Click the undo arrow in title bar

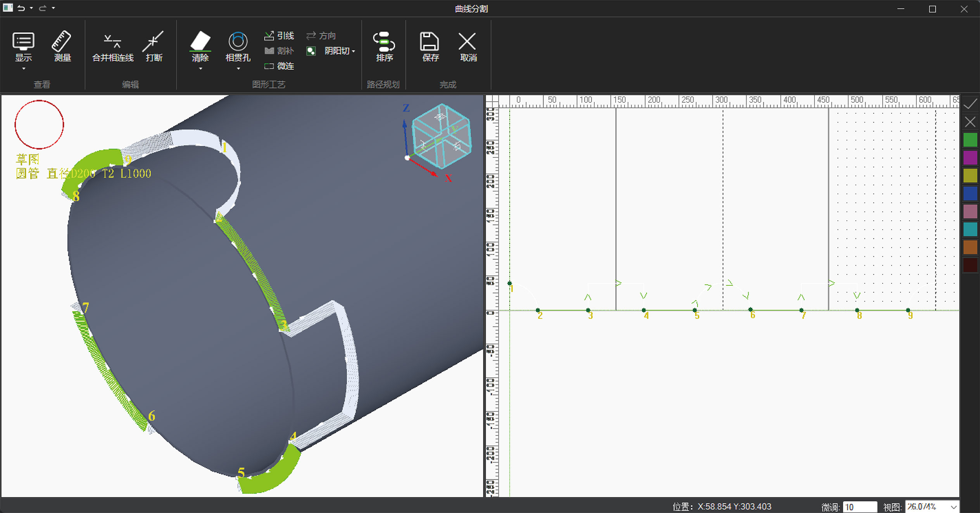[x=21, y=8]
